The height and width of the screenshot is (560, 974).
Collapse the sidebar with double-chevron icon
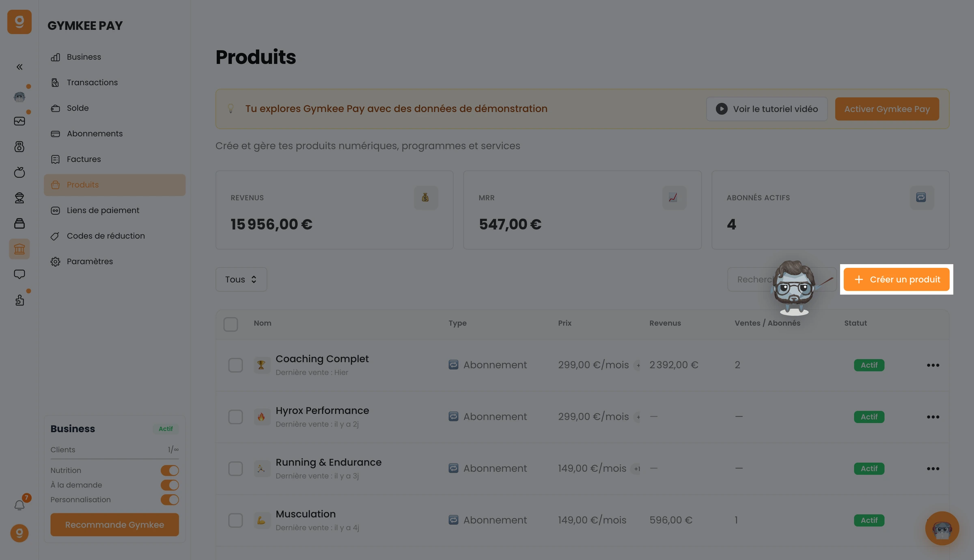[19, 67]
